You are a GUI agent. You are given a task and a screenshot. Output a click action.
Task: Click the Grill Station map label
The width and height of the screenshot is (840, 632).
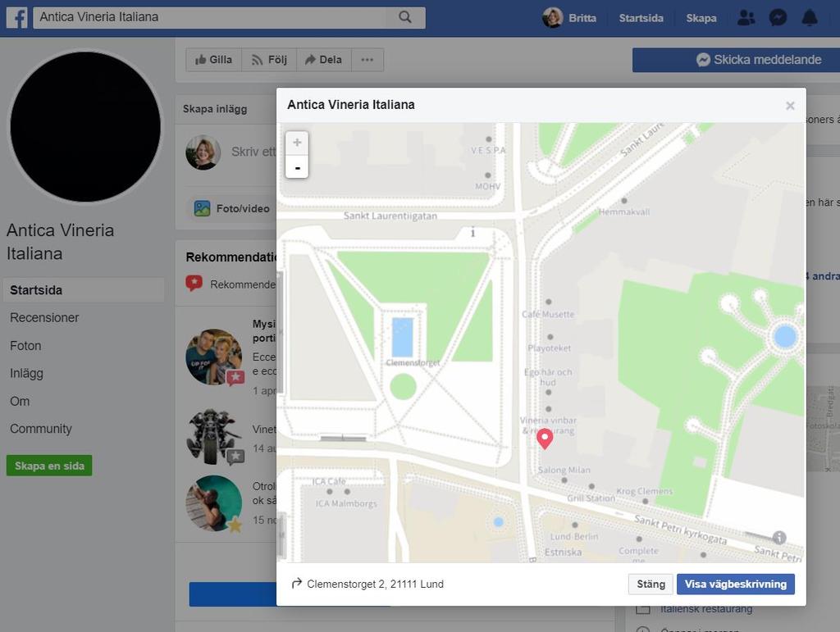[591, 498]
